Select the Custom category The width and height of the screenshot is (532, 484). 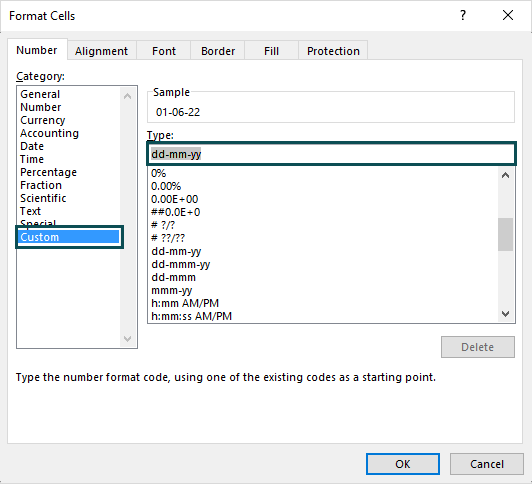click(x=69, y=237)
